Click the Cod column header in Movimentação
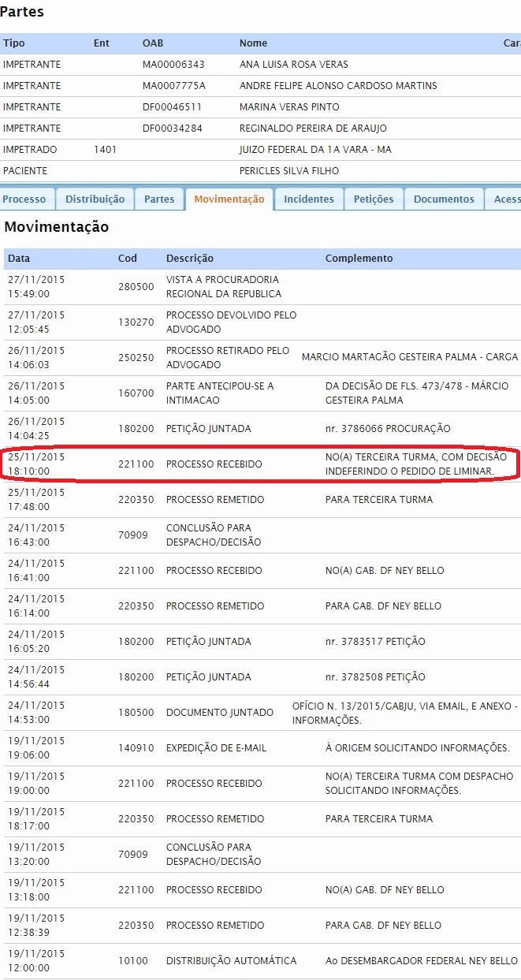 127,259
